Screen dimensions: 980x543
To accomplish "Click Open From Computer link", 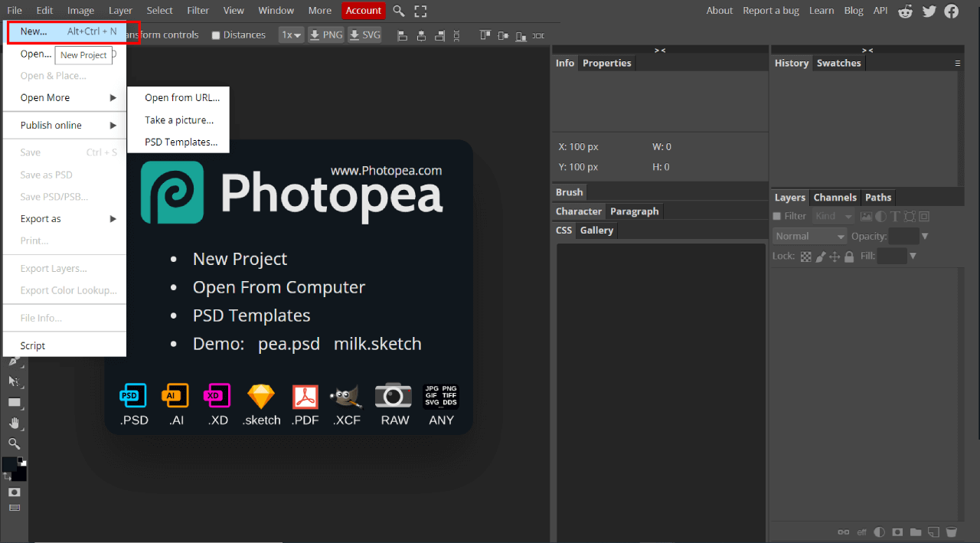I will pyautogui.click(x=279, y=287).
